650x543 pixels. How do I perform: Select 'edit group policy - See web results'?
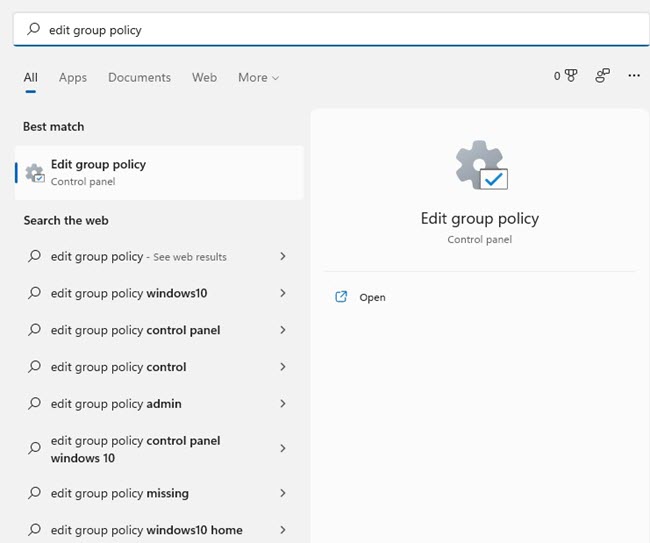(159, 257)
